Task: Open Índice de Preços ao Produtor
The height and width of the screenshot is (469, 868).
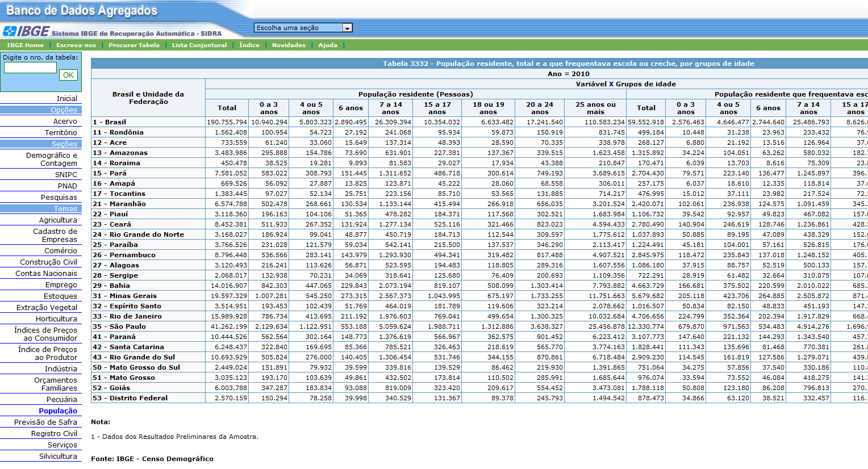Action: tap(48, 353)
